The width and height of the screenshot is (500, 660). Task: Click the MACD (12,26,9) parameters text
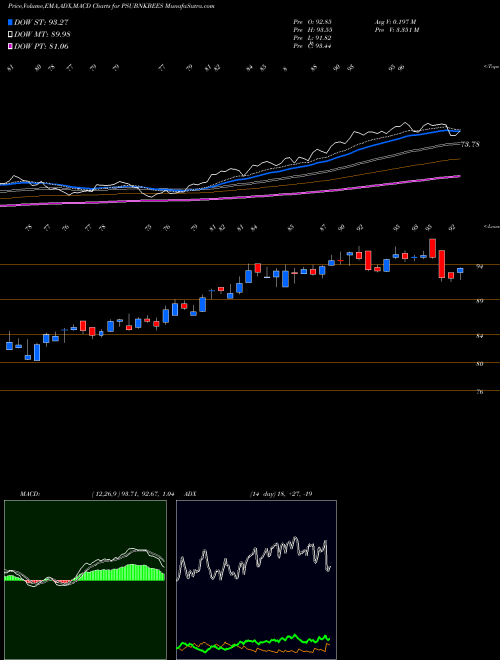click(x=133, y=494)
